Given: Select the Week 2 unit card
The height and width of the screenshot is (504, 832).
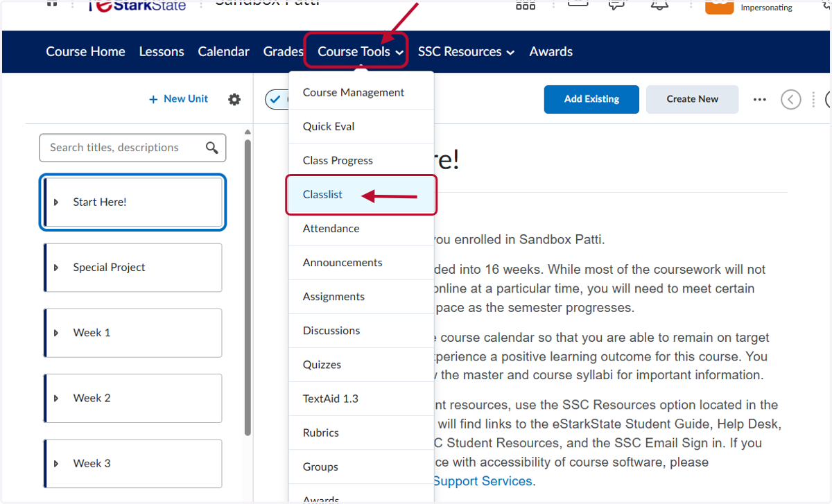Looking at the screenshot, I should point(133,398).
